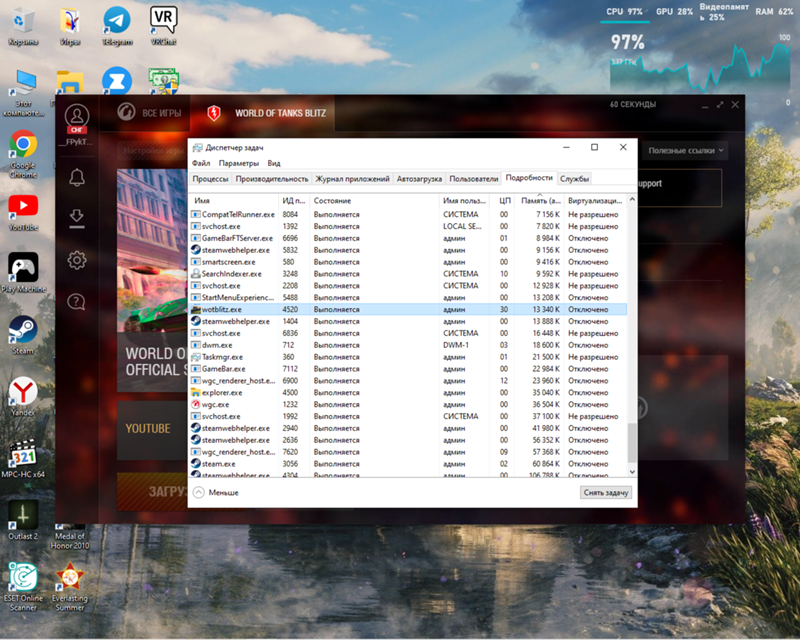This screenshot has height=640, width=800.
Task: Open This Computer desktop icon
Action: coord(23,93)
